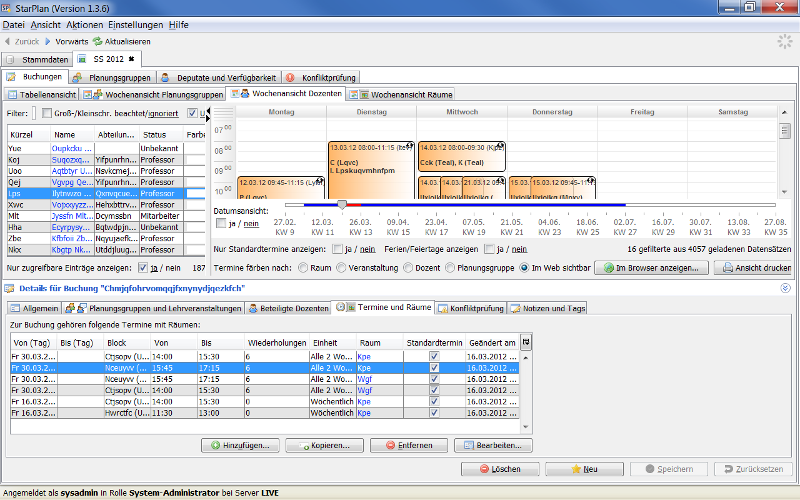The height and width of the screenshot is (500, 800).
Task: Select Im Web sichtbar coloring option
Action: (x=524, y=268)
